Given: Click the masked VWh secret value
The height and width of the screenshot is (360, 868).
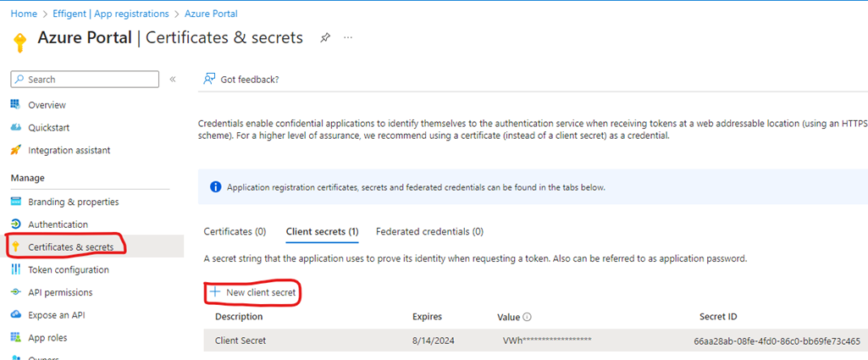Looking at the screenshot, I should pyautogui.click(x=548, y=341).
